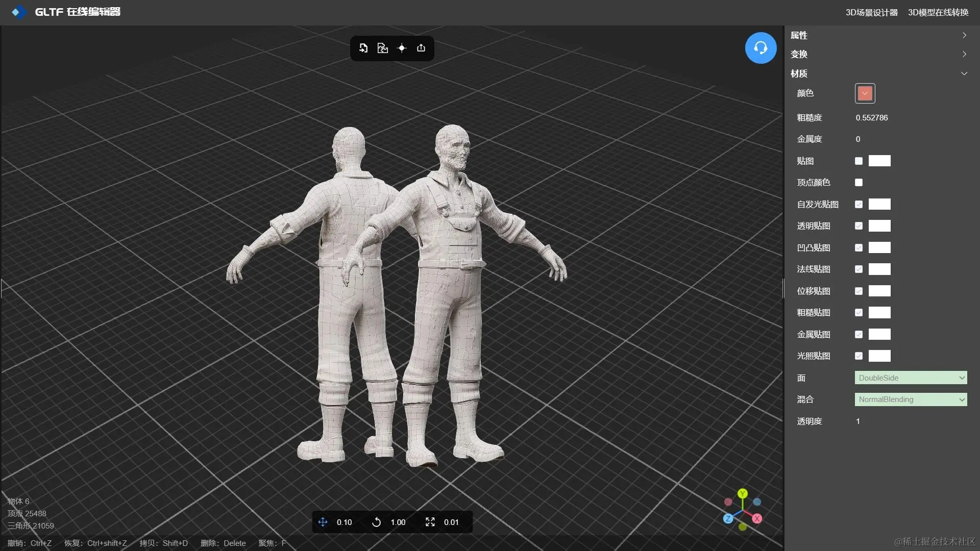The height and width of the screenshot is (551, 980).
Task: Click the scale snap icon
Action: point(430,522)
